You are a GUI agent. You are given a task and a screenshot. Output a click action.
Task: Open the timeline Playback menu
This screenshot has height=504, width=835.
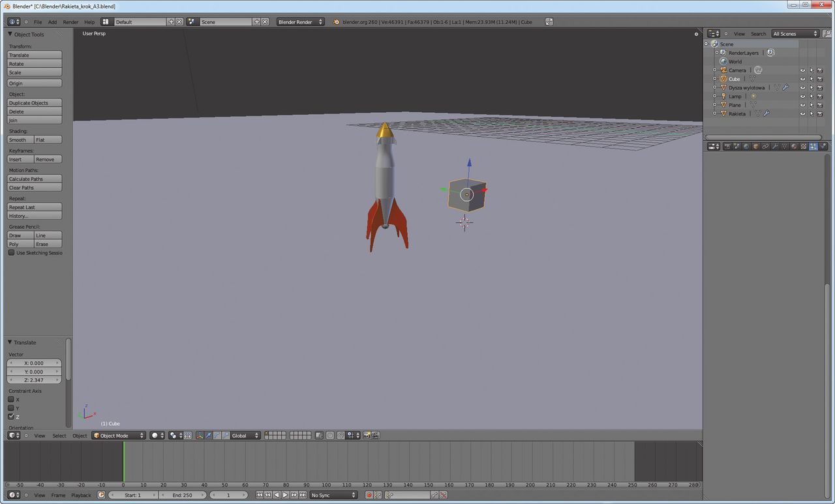[x=82, y=495]
